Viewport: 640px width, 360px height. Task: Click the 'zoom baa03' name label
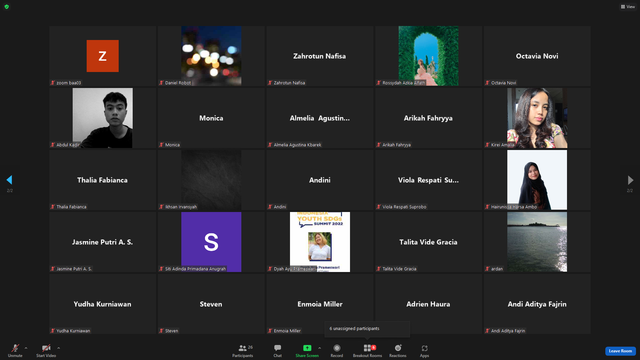(x=69, y=83)
